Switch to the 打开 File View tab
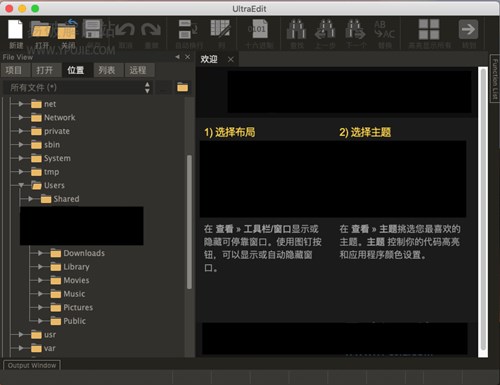Screen dimensions: 500x385 45,70
